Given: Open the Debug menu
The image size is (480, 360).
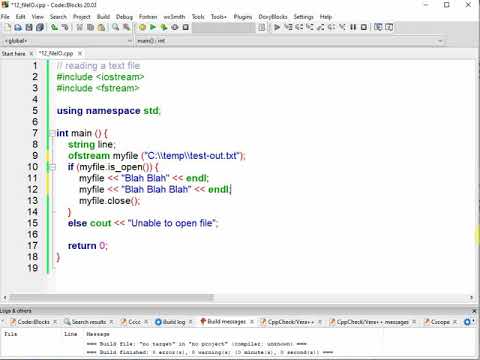Looking at the screenshot, I should (124, 17).
